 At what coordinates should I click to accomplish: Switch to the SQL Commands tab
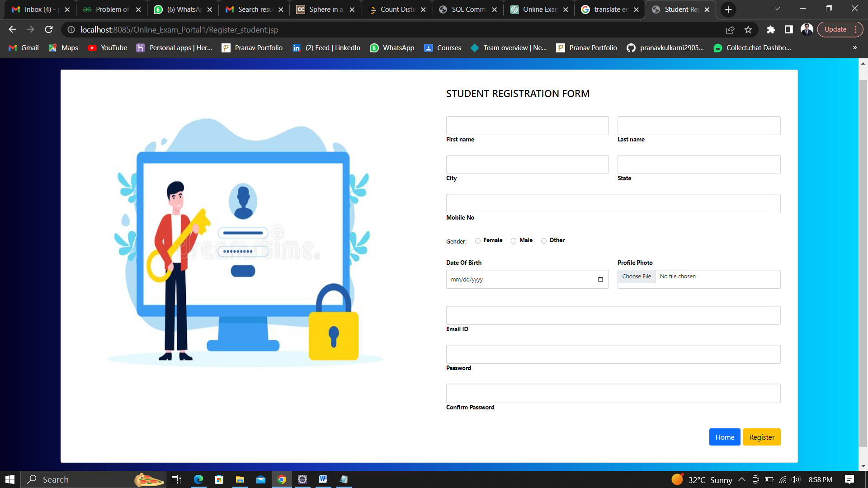pos(468,9)
